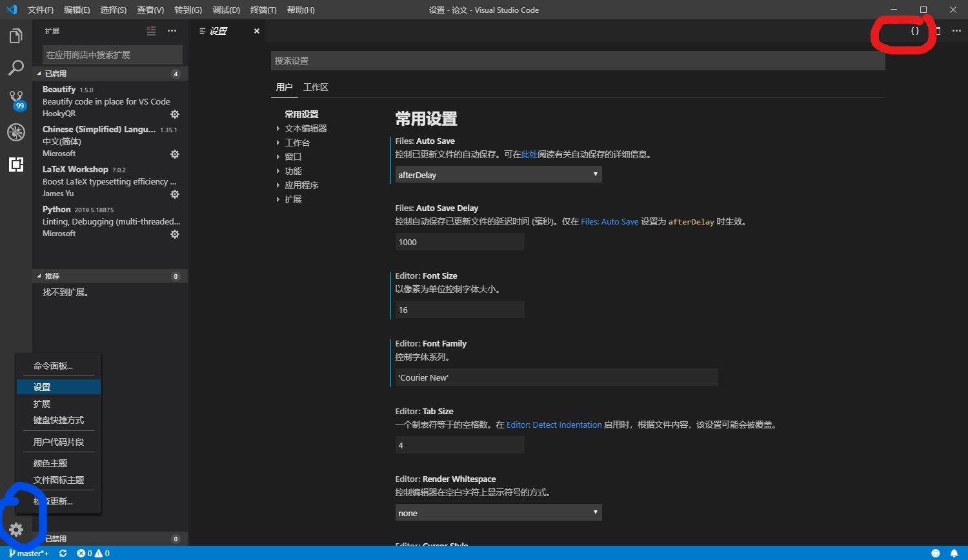Follow the 此处 auto save link
Screen dimensions: 968x560
[529, 155]
